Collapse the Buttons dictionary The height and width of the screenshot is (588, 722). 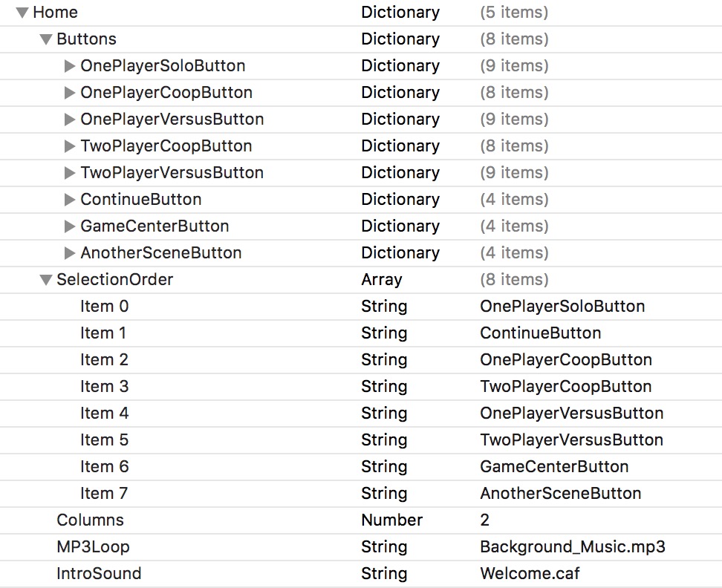pyautogui.click(x=45, y=39)
